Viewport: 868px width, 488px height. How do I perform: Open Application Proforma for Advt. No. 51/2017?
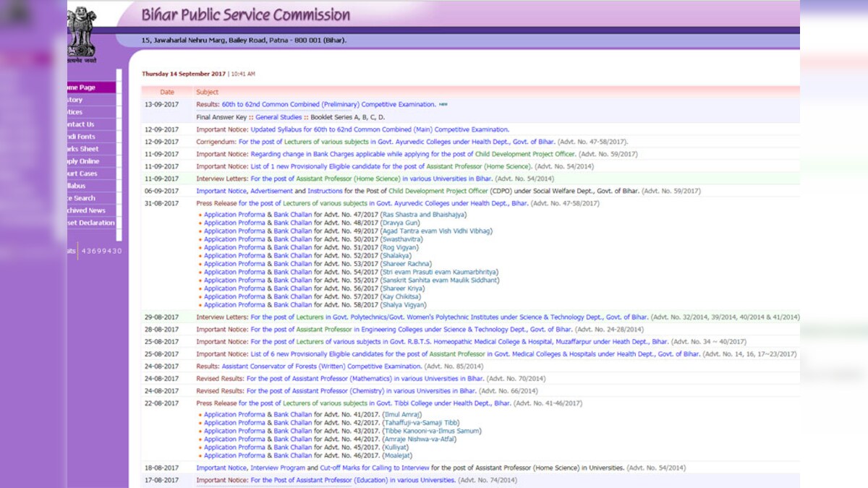click(234, 247)
